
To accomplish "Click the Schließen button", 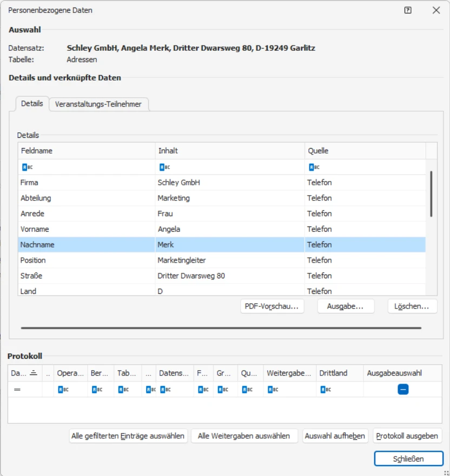I will coord(408,459).
